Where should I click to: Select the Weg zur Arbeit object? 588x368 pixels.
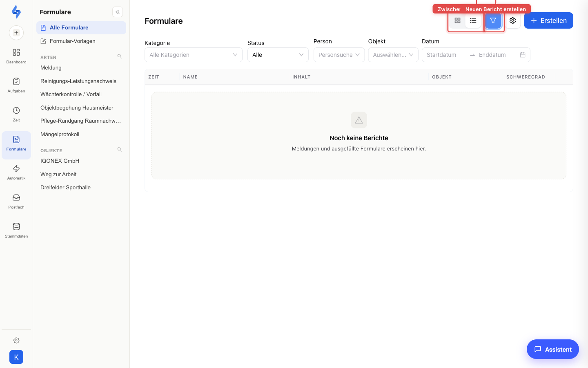81,174
